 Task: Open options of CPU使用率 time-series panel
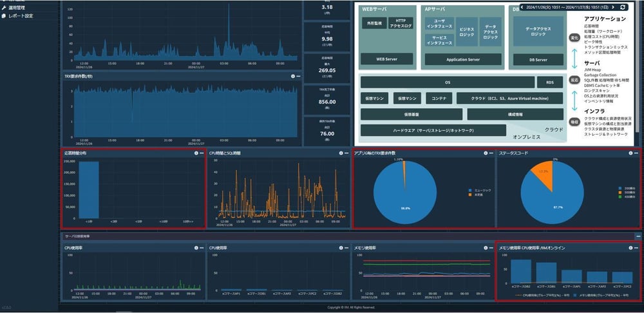(202, 248)
